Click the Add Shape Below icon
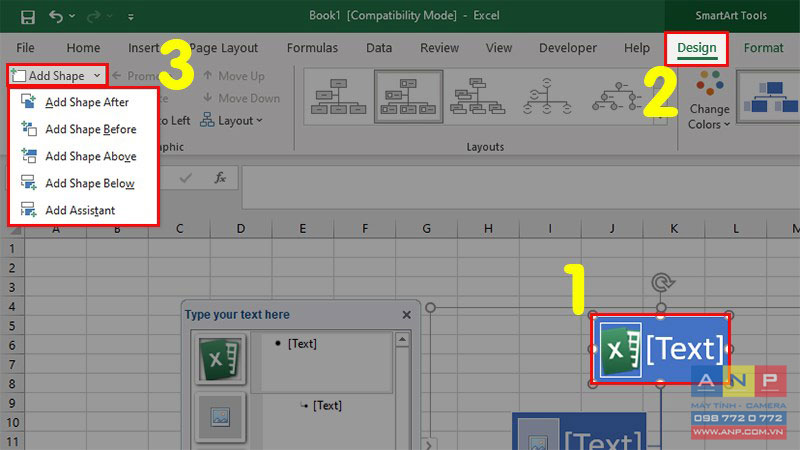This screenshot has width=800, height=450. 28,183
